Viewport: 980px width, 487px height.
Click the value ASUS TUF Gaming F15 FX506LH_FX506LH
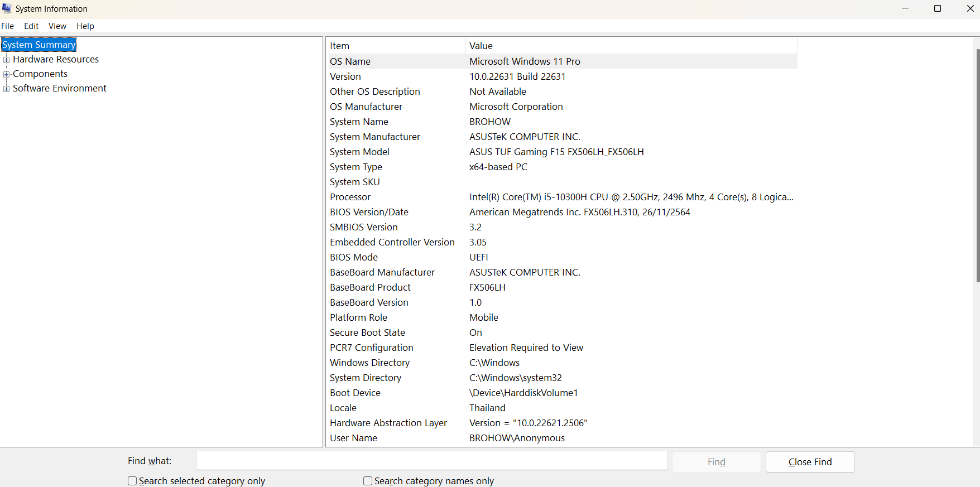(556, 152)
